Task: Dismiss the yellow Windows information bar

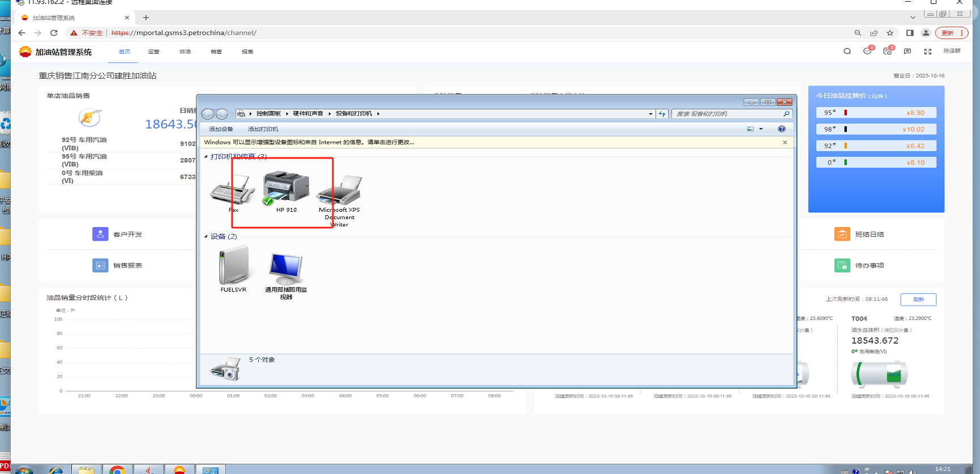Action: [x=785, y=142]
